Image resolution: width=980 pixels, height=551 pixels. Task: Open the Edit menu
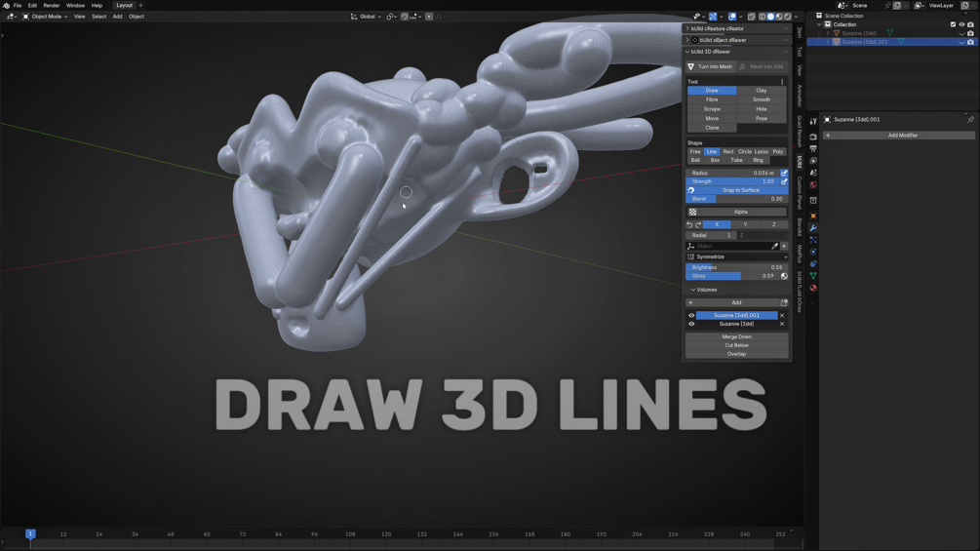(x=32, y=5)
